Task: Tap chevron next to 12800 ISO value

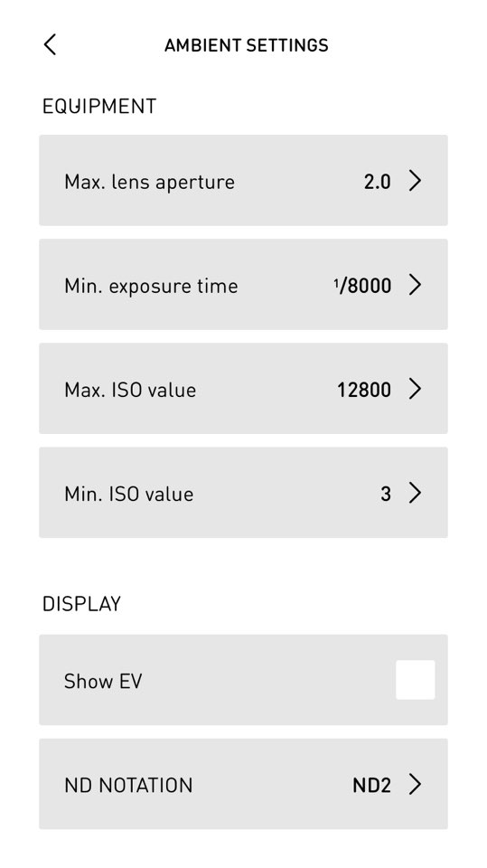Action: 415,389
